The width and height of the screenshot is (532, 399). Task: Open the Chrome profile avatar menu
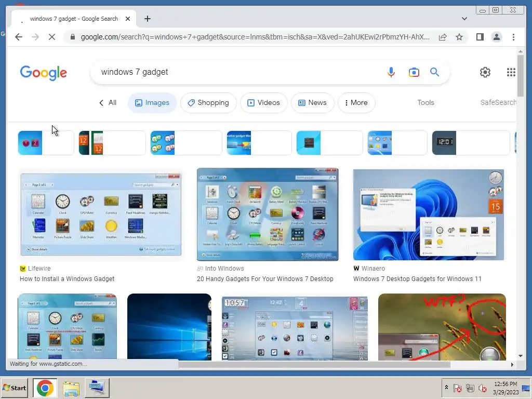[496, 37]
